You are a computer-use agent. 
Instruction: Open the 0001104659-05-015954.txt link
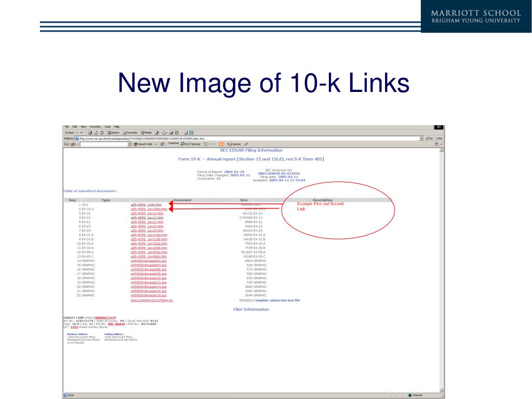pos(152,300)
